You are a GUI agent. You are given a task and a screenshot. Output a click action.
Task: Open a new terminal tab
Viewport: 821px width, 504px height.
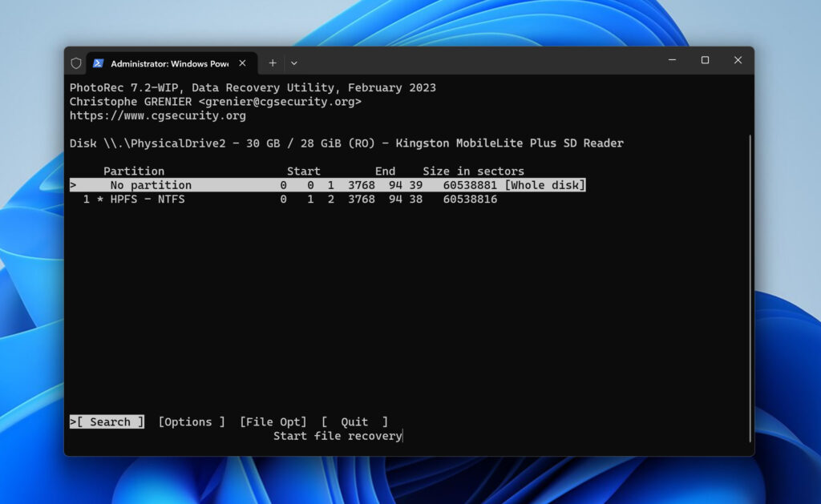273,62
